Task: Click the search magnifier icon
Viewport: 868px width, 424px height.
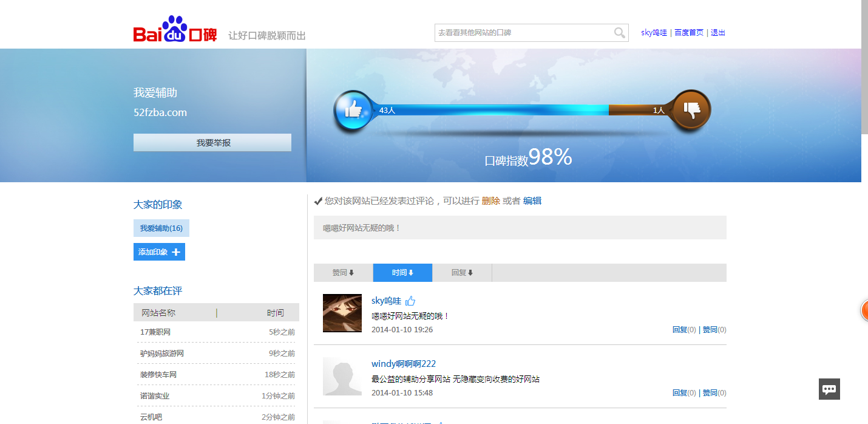Action: click(619, 33)
